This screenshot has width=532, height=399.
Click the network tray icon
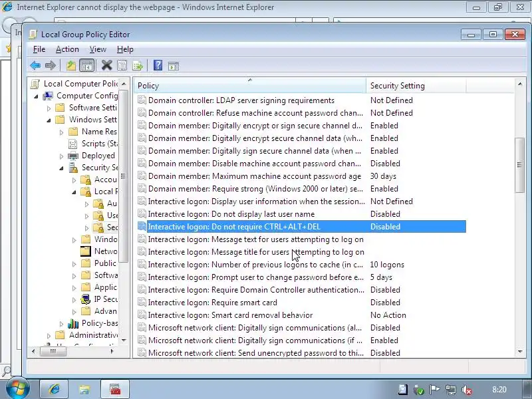pyautogui.click(x=451, y=390)
